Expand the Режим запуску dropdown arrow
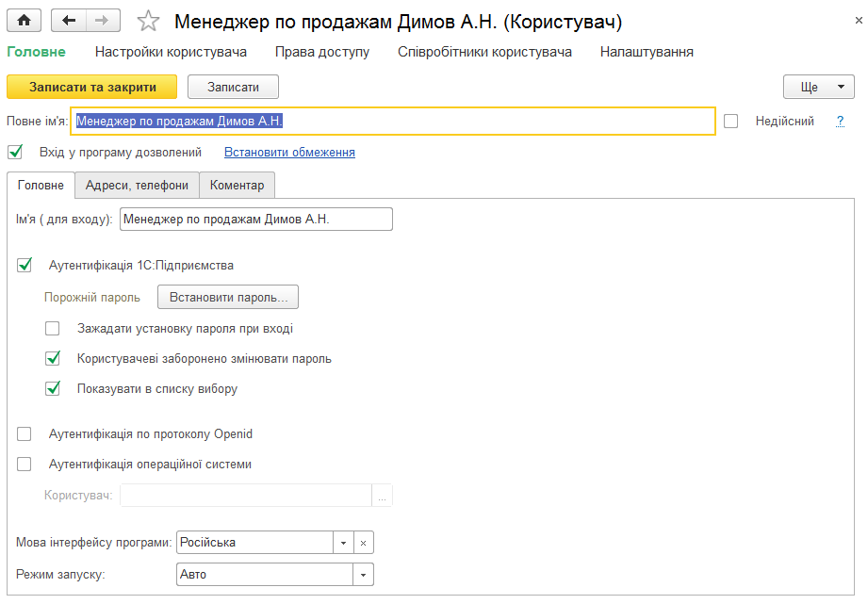The height and width of the screenshot is (604, 868). tap(363, 575)
